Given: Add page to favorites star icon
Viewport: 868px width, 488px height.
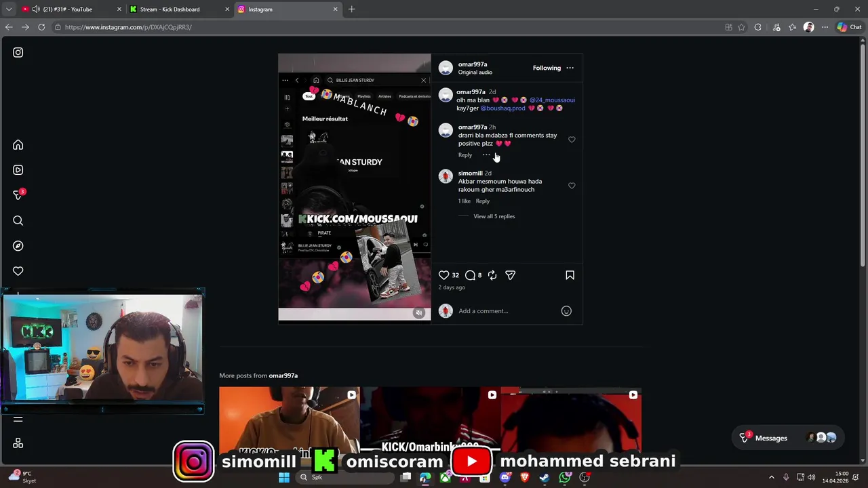Looking at the screenshot, I should (x=742, y=27).
